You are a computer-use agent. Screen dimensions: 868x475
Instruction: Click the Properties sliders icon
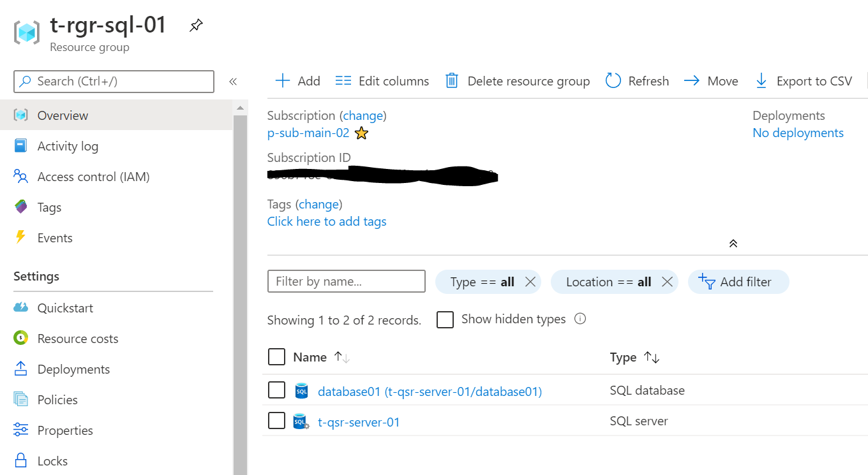[21, 430]
